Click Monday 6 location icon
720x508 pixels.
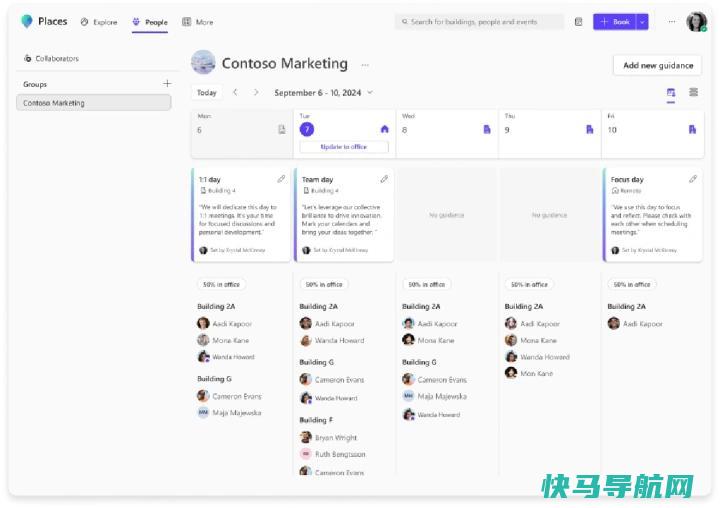coord(281,130)
